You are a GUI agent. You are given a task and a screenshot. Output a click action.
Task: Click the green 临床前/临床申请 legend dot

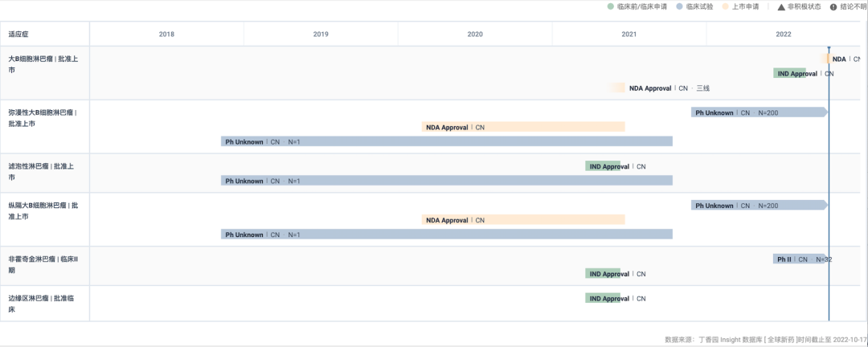(610, 7)
